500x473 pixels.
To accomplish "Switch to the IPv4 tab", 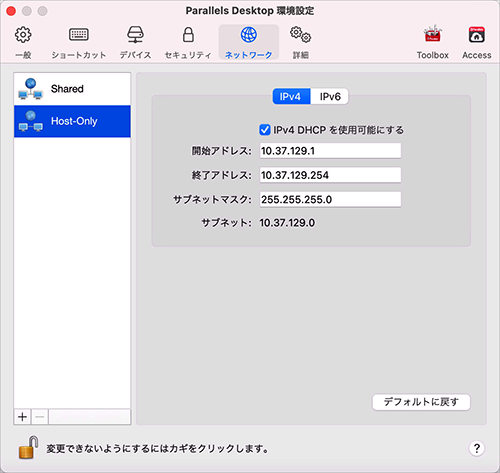I will click(x=291, y=96).
